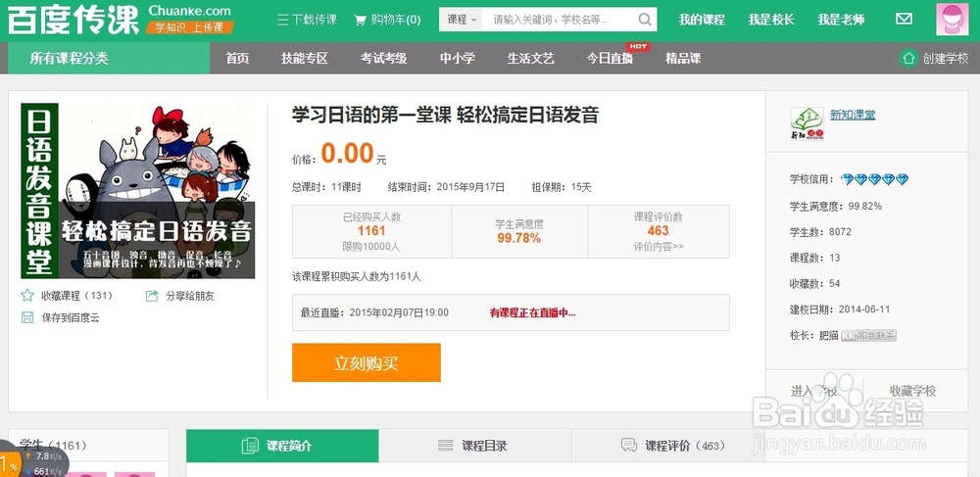Image resolution: width=980 pixels, height=477 pixels.
Task: Click the share icon beside 分享给朋友
Action: click(152, 296)
